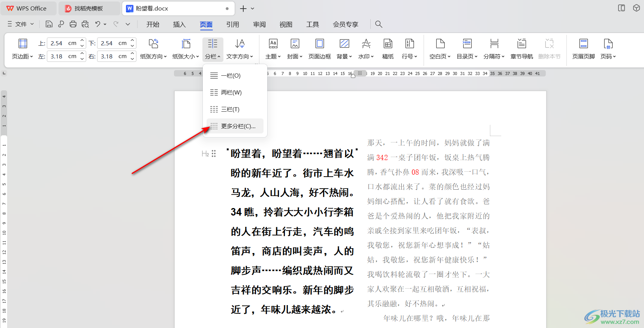Open the 文件 file menu

[21, 24]
